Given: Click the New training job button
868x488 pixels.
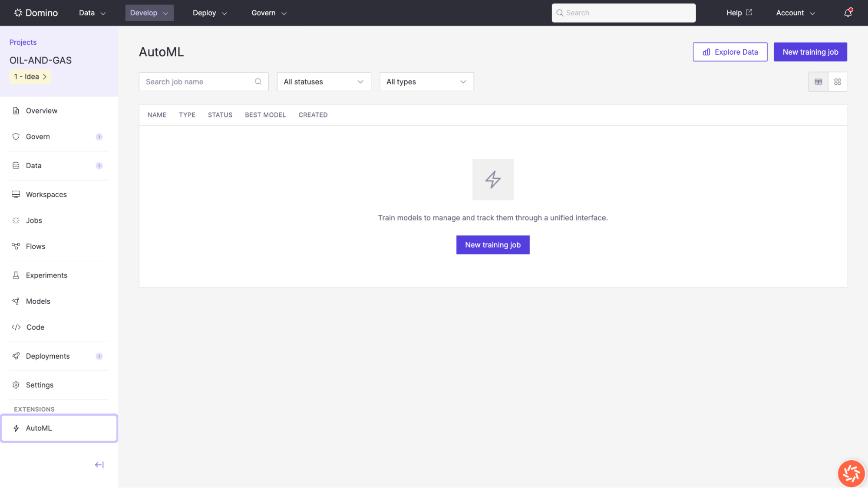Looking at the screenshot, I should [x=810, y=52].
